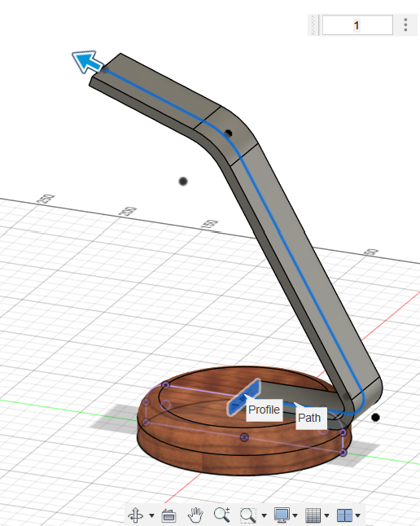Expand the Display Settings dropdown arrow

[295, 515]
